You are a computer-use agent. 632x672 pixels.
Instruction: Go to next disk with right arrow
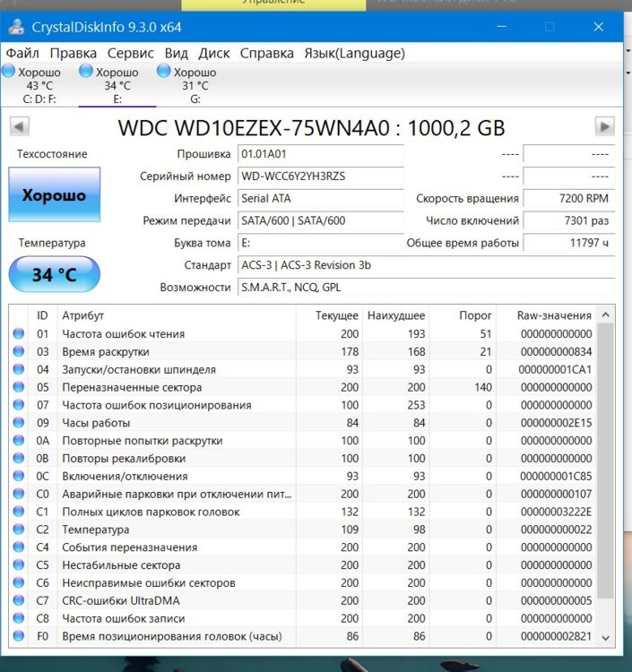pos(605,126)
